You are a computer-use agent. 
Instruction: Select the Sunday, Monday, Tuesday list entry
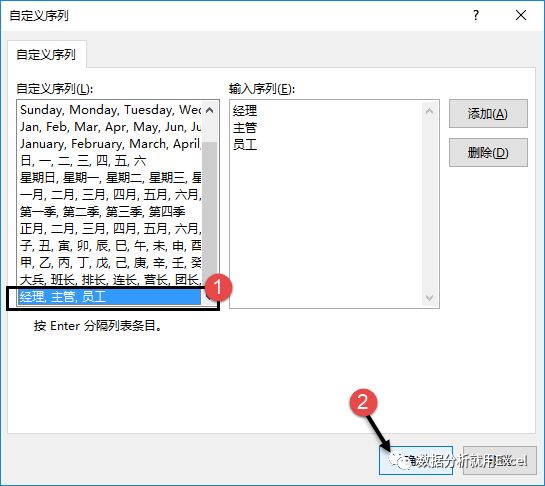(110, 110)
